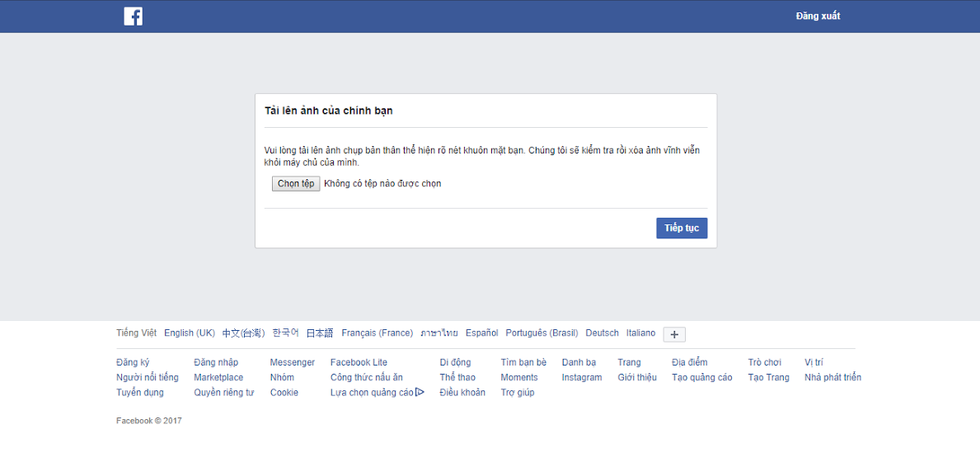Open the Facebook Lite footer link
The image size is (980, 467).
point(359,362)
